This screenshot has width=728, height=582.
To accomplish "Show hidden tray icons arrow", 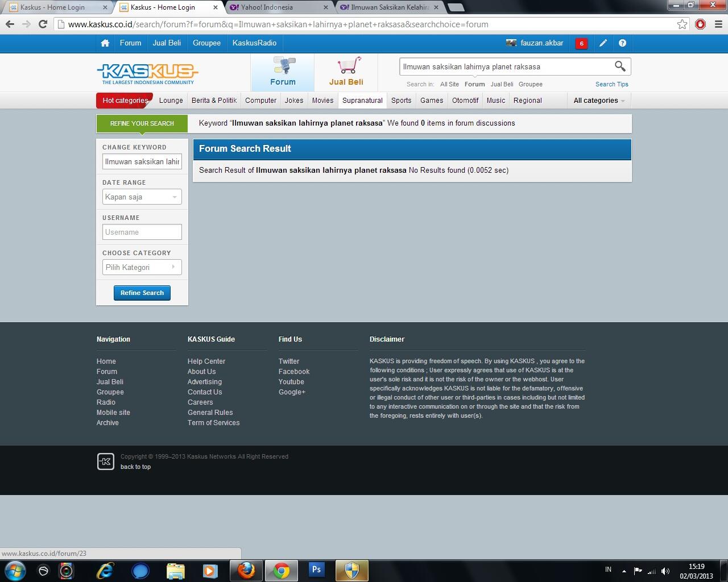I will [624, 571].
